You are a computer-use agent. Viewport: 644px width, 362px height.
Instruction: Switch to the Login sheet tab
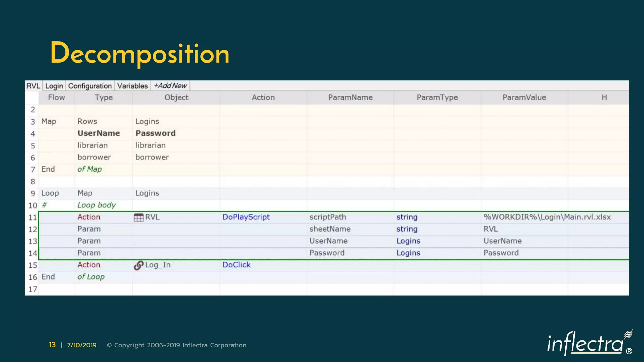coord(54,86)
